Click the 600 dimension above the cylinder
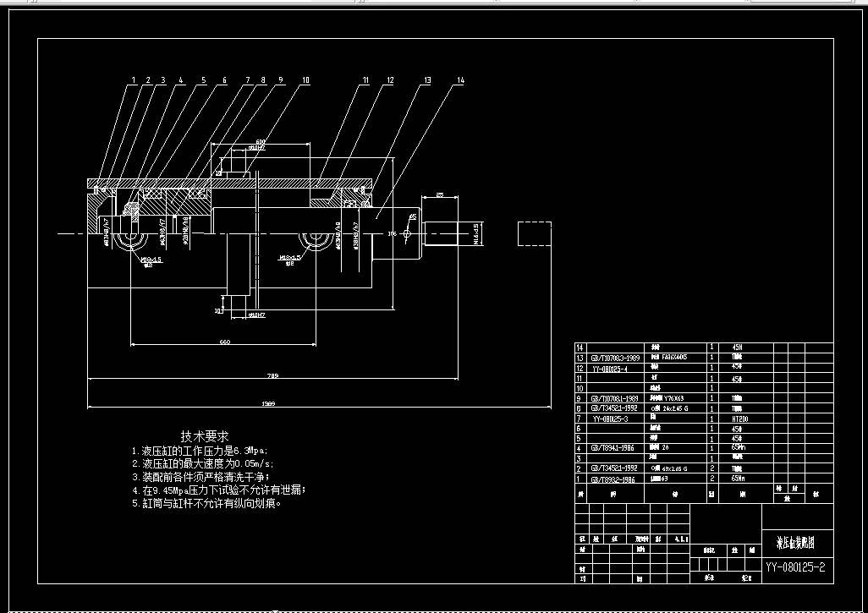This screenshot has height=613, width=868. [x=260, y=142]
